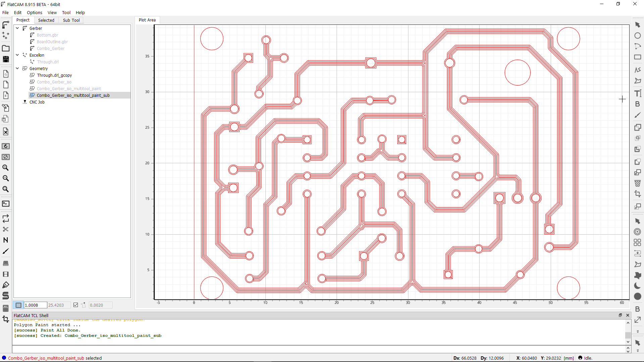
Task: Select Combo_Gerber_iso_multitool_paint item
Action: (x=69, y=88)
